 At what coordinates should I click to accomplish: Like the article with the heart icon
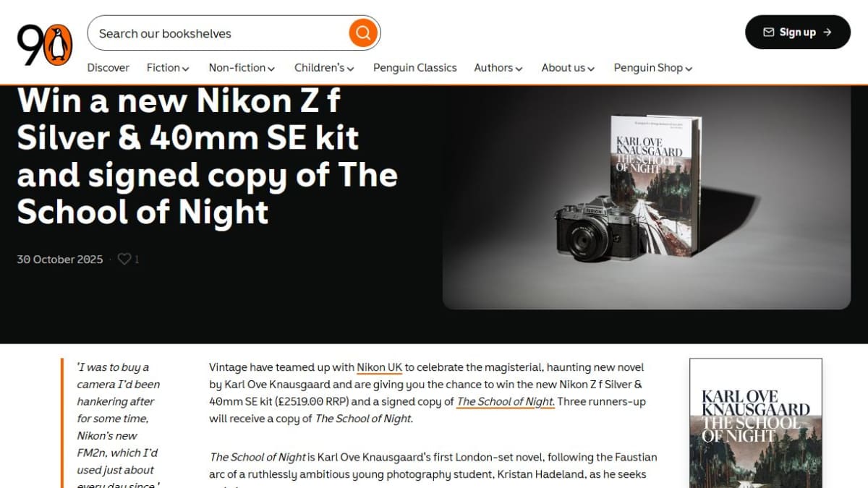124,259
